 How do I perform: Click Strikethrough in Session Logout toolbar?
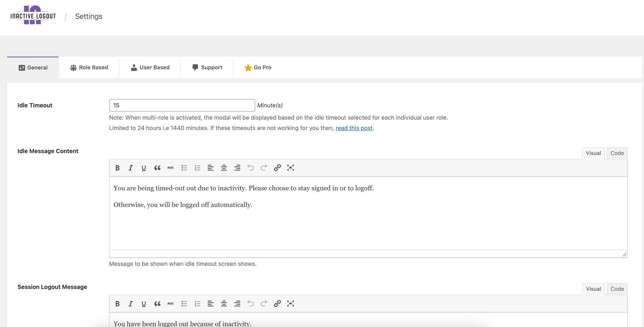[x=171, y=304]
